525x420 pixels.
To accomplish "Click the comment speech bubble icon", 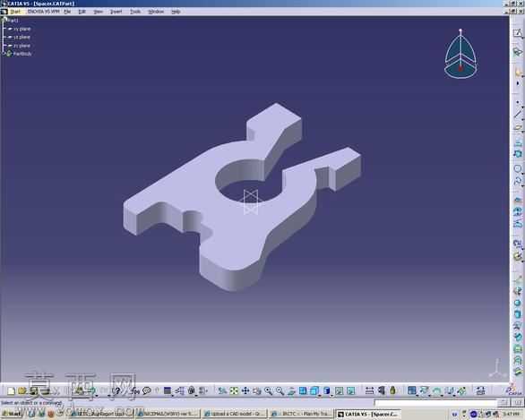I will point(147,390).
